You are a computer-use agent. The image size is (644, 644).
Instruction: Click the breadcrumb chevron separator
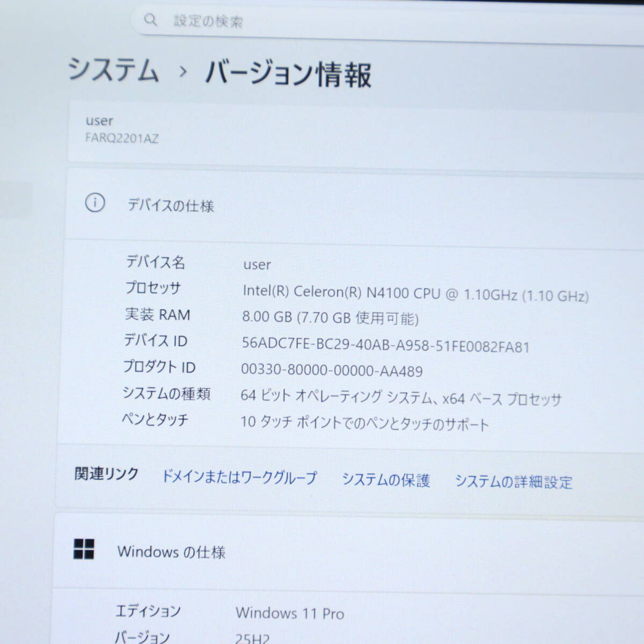click(x=183, y=71)
